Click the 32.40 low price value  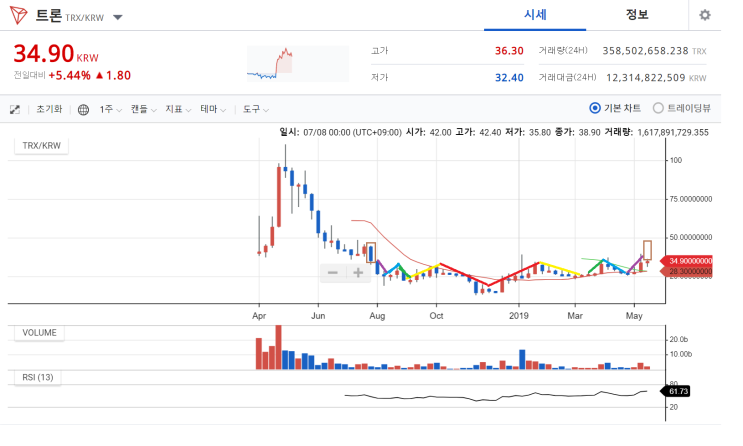tap(509, 78)
